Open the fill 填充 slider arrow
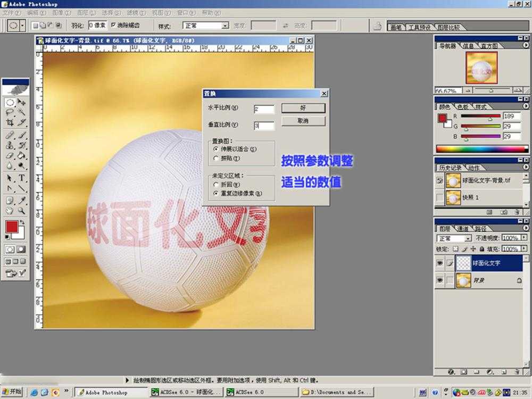The width and height of the screenshot is (532, 399). [524, 248]
